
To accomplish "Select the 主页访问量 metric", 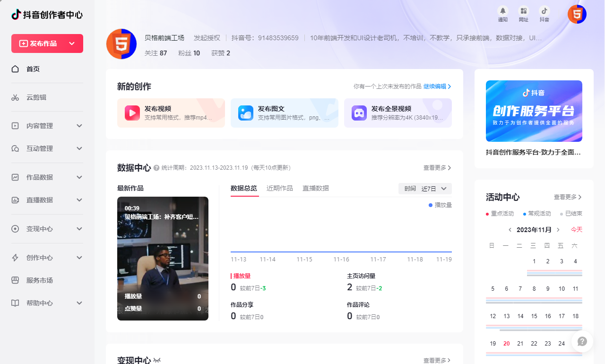I will (x=364, y=283).
